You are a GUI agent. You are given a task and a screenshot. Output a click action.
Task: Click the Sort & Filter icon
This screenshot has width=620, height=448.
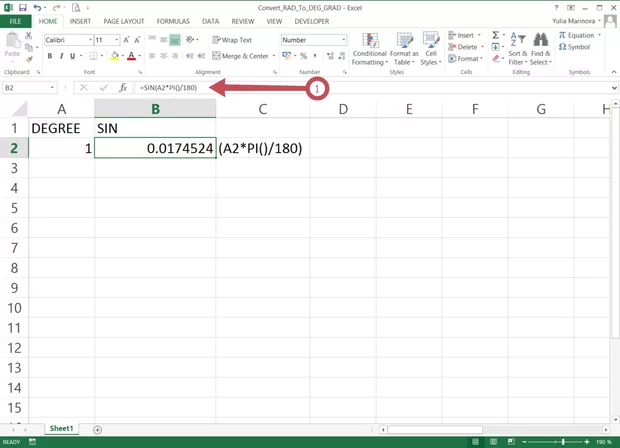(518, 50)
